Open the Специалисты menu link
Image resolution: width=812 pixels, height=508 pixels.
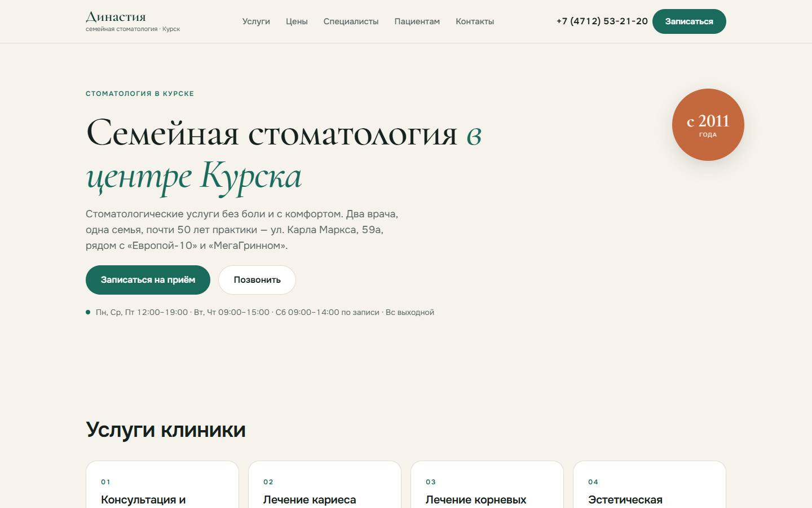[351, 21]
